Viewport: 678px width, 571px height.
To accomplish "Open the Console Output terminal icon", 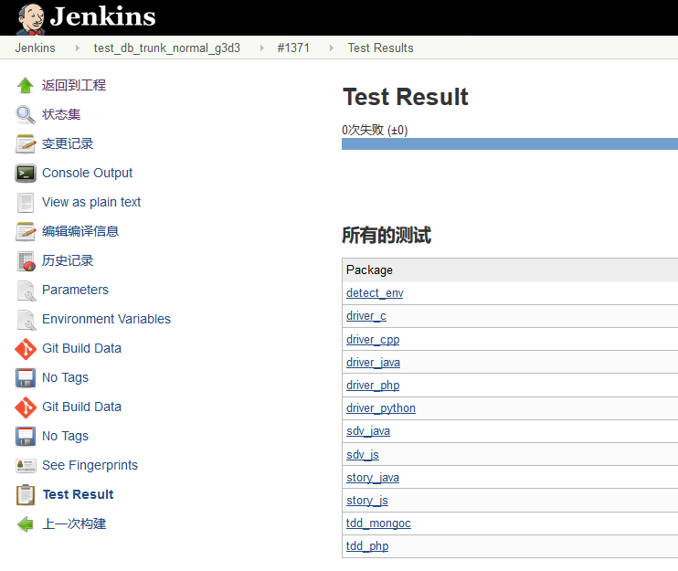I will 26,173.
